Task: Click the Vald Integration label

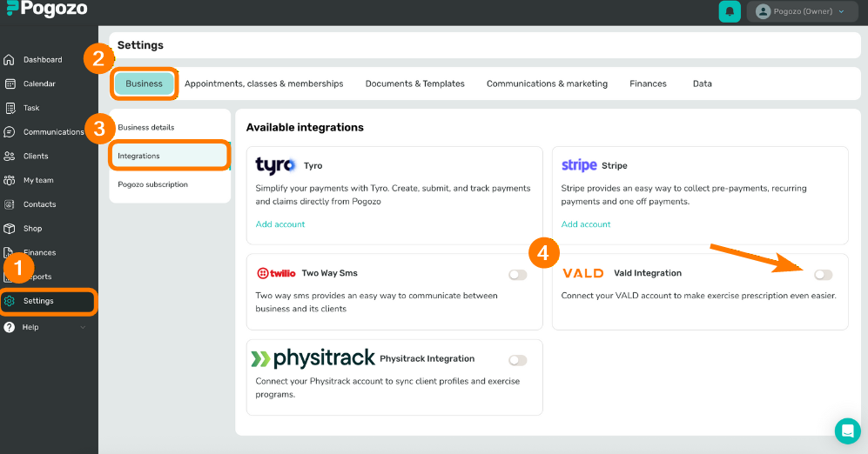Action: [648, 273]
